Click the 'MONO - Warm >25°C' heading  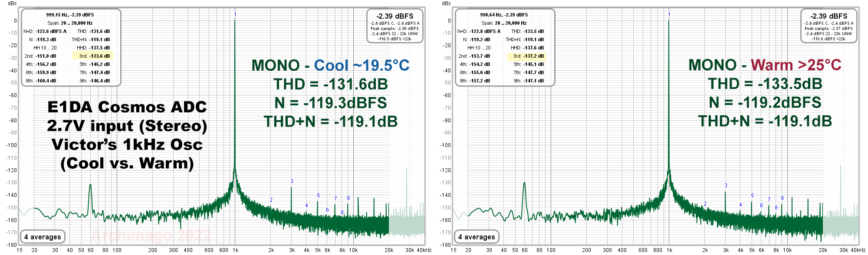click(x=765, y=65)
